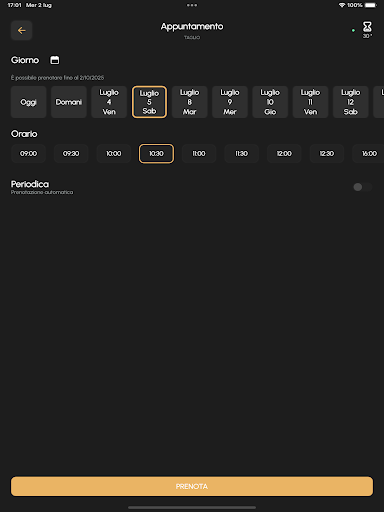This screenshot has width=384, height=512.
Task: Tap the Wi-Fi status icon
Action: [x=342, y=5]
